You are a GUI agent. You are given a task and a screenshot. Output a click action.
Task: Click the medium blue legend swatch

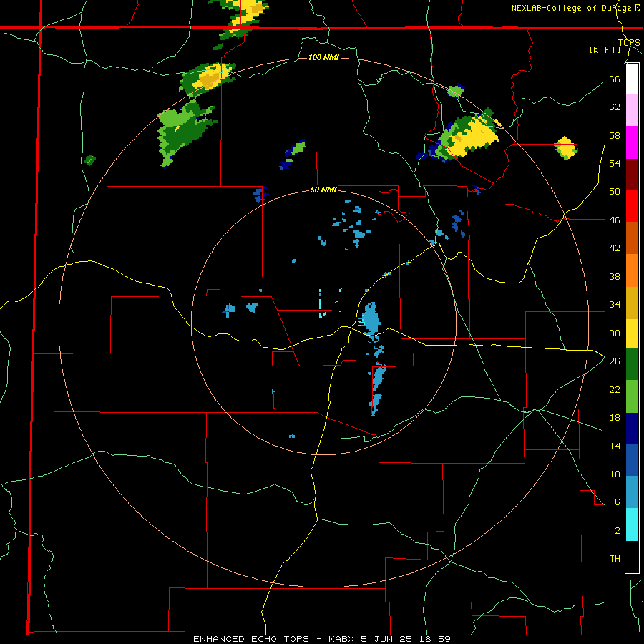(632, 460)
